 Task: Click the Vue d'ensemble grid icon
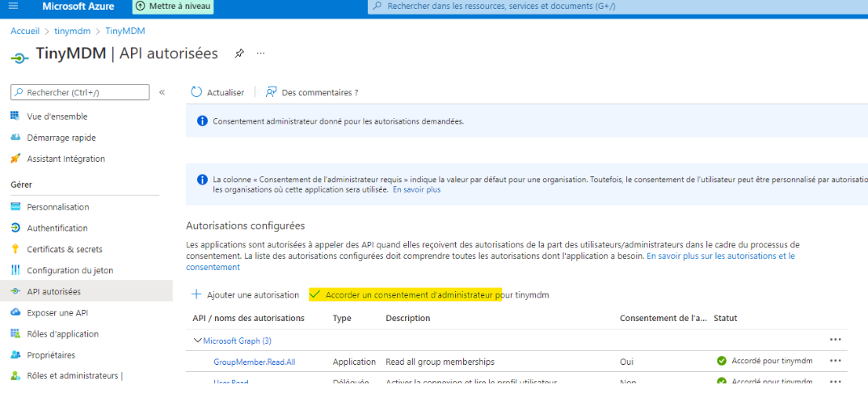click(x=15, y=116)
